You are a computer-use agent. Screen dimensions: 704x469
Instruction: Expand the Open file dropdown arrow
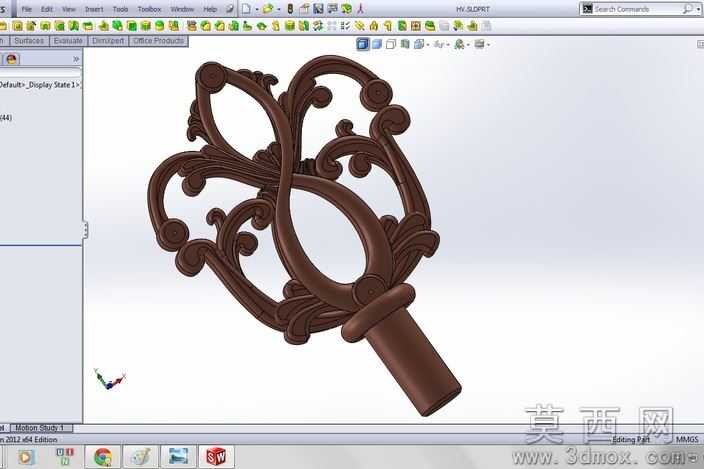point(279,9)
